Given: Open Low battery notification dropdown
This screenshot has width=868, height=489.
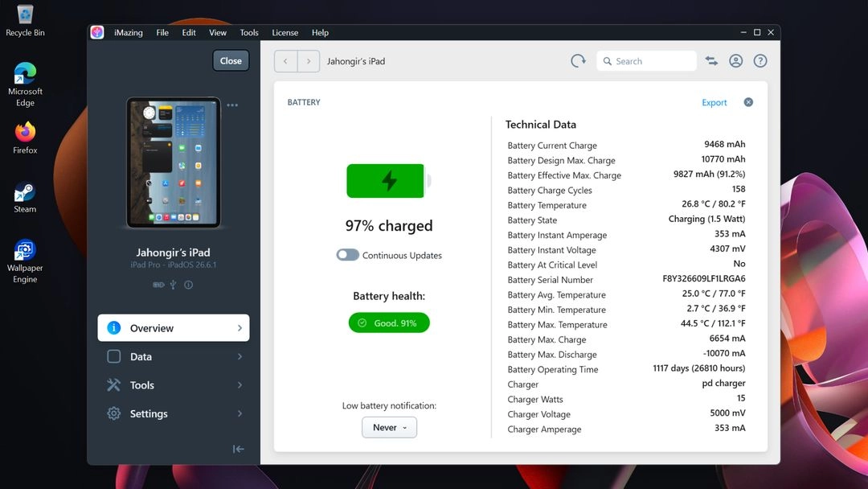Looking at the screenshot, I should pyautogui.click(x=389, y=428).
